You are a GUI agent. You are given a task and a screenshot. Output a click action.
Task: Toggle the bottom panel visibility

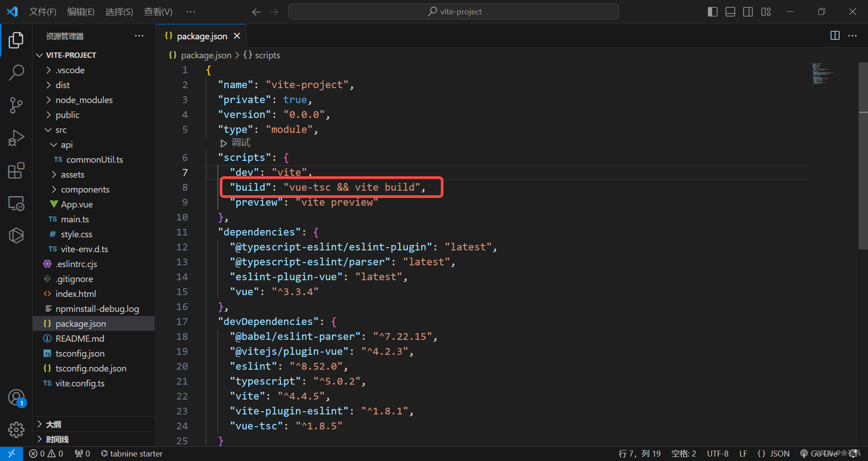pyautogui.click(x=730, y=12)
